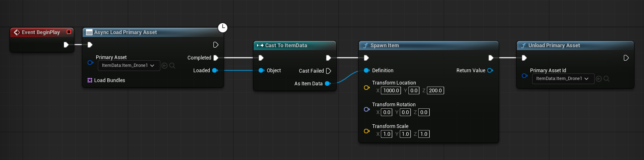Image resolution: width=644 pixels, height=160 pixels.
Task: Click the Cast To ItemData input exec pin
Action: (x=261, y=58)
